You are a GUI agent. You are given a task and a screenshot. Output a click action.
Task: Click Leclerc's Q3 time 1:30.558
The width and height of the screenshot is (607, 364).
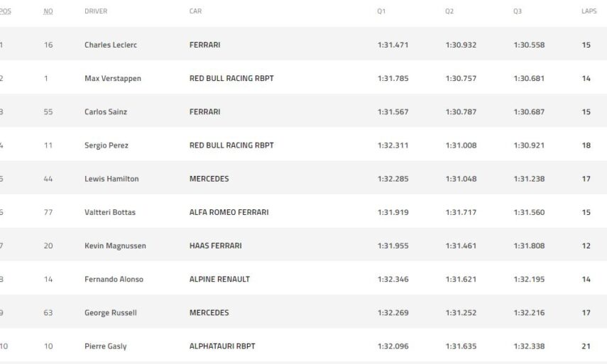529,45
